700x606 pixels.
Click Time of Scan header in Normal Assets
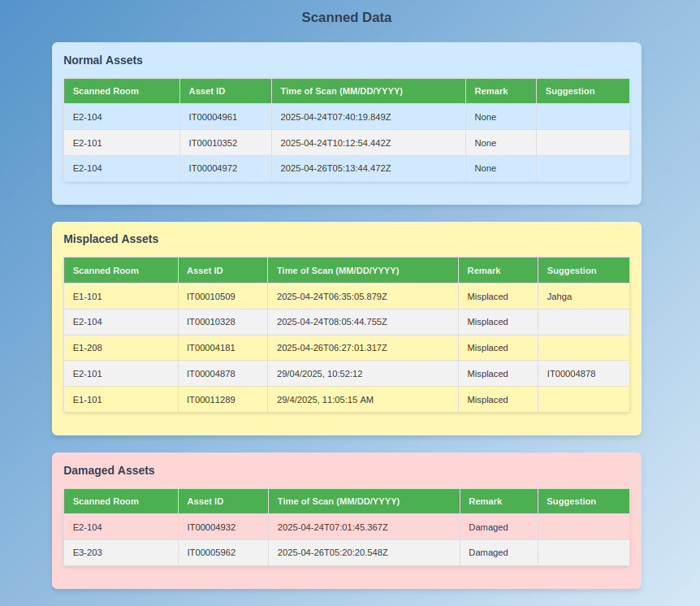coord(369,91)
